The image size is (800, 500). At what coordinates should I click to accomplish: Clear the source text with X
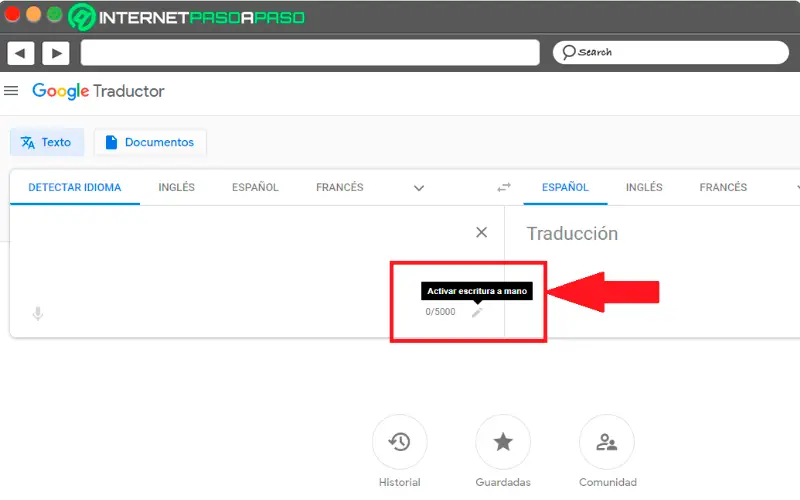tap(481, 232)
